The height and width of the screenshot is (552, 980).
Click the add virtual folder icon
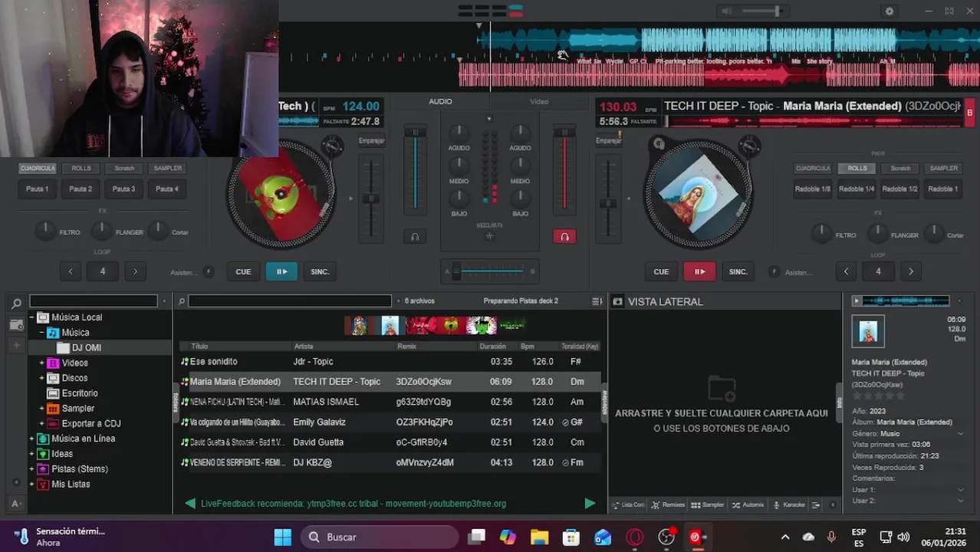16,346
